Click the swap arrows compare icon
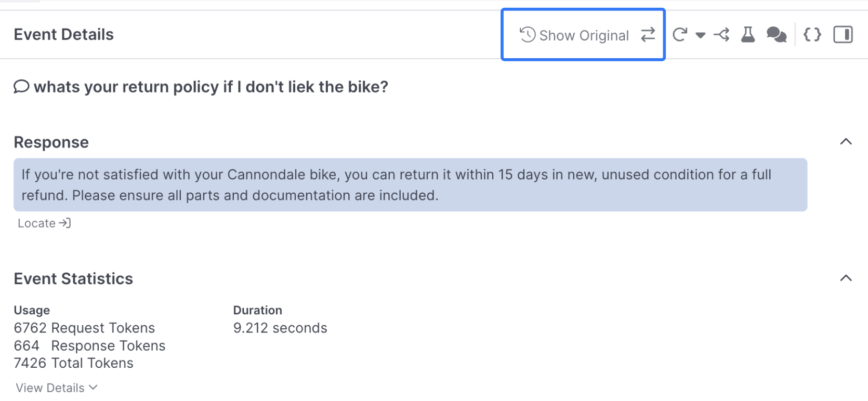868x401 pixels. (x=648, y=35)
